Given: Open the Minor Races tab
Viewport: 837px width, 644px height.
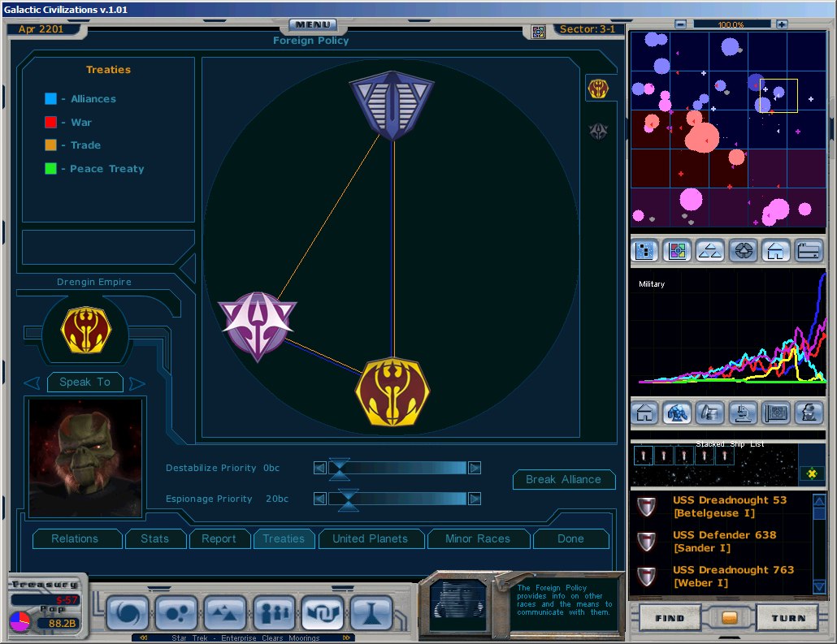Looking at the screenshot, I should tap(479, 539).
